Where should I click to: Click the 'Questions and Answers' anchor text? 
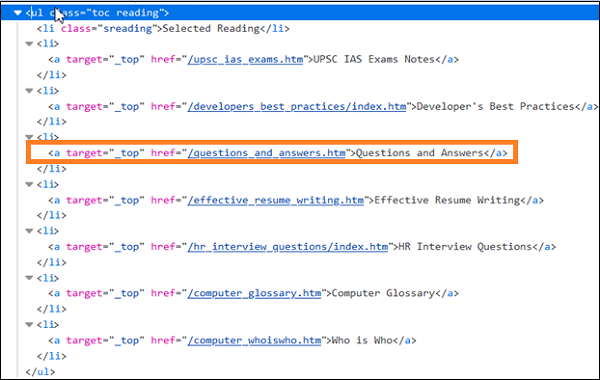[420, 153]
